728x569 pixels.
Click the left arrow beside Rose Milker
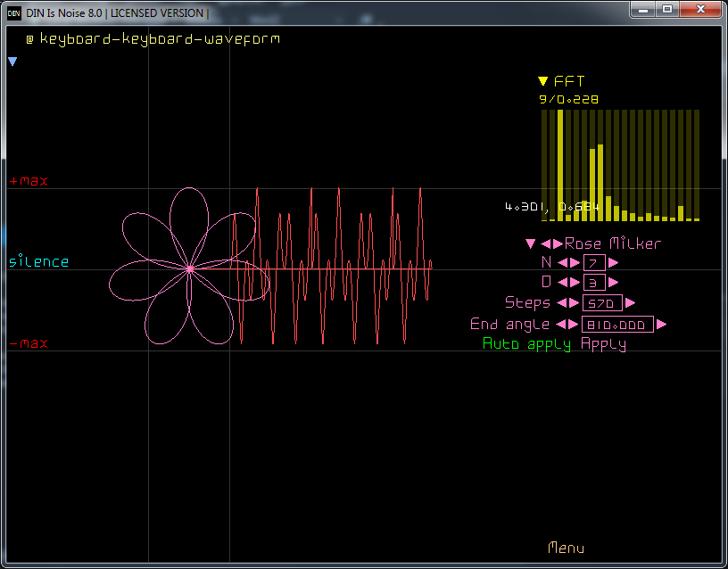(546, 243)
